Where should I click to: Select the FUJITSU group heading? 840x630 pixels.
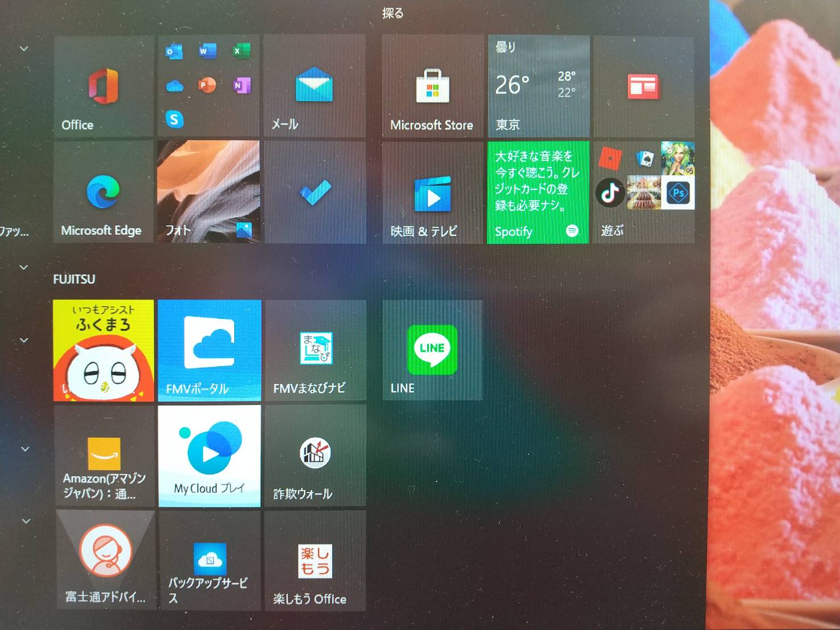pos(74,279)
